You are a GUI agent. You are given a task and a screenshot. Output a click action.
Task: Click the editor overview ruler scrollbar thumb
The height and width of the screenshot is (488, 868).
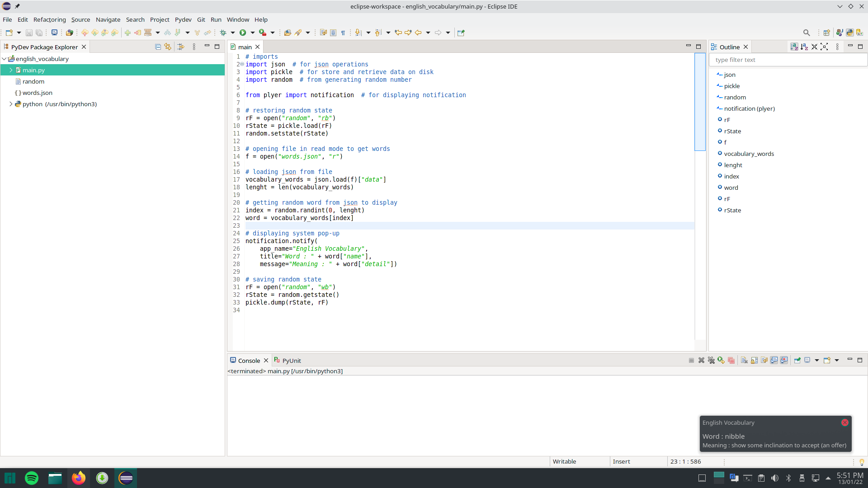point(699,102)
